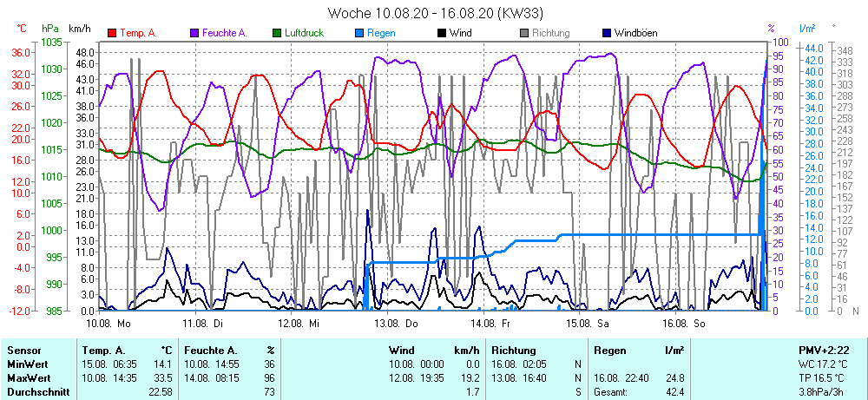
Task: Click the Sensor header in the table
Action: coord(24,350)
